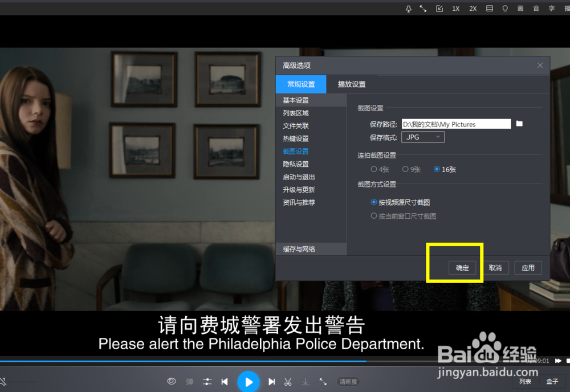Image resolution: width=570 pixels, height=392 pixels.
Task: Fast forward icon beside the time display
Action: pos(559,361)
